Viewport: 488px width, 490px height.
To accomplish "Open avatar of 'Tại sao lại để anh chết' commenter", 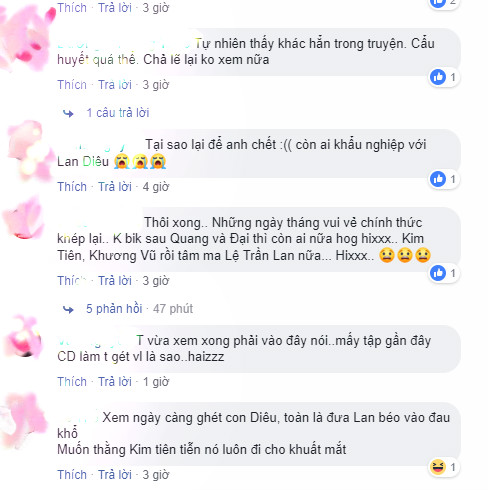I will [x=28, y=148].
